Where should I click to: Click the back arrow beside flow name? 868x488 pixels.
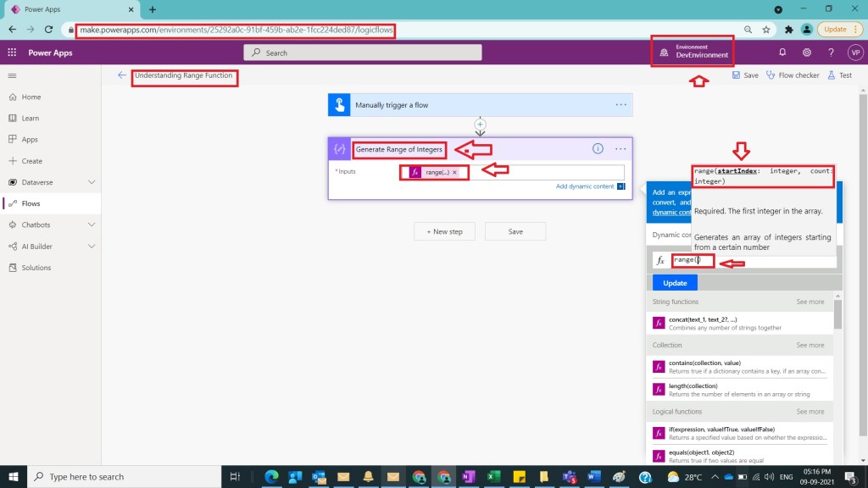click(x=122, y=75)
